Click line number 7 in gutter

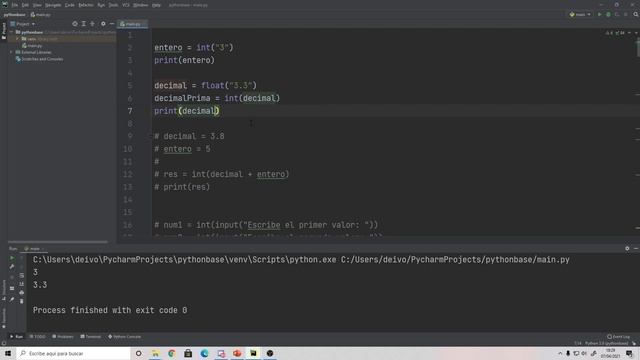click(130, 111)
